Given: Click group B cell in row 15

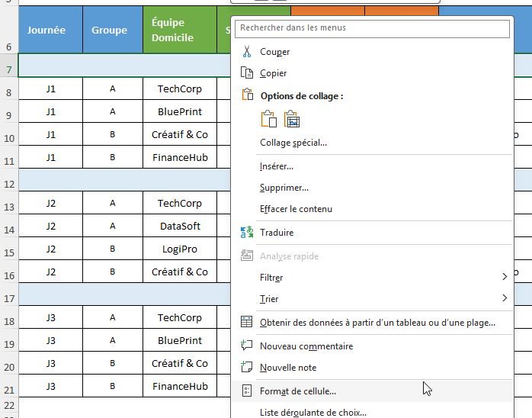Looking at the screenshot, I should (113, 249).
